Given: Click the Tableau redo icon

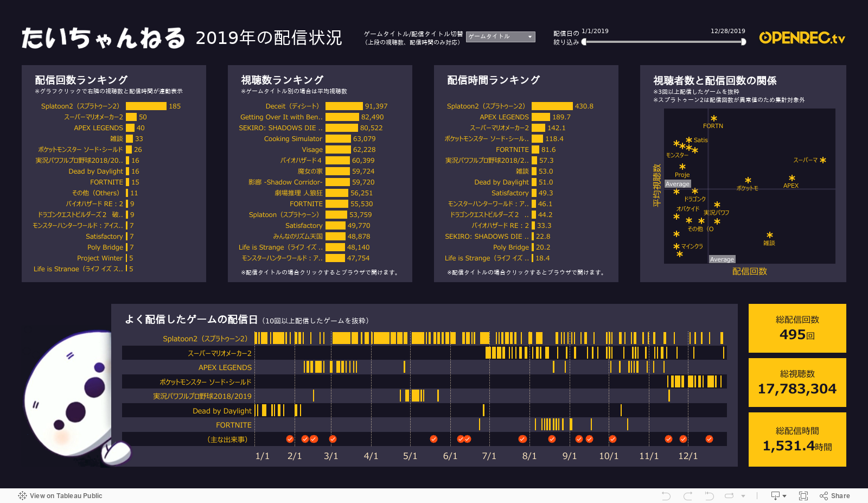Looking at the screenshot, I should coord(688,495).
